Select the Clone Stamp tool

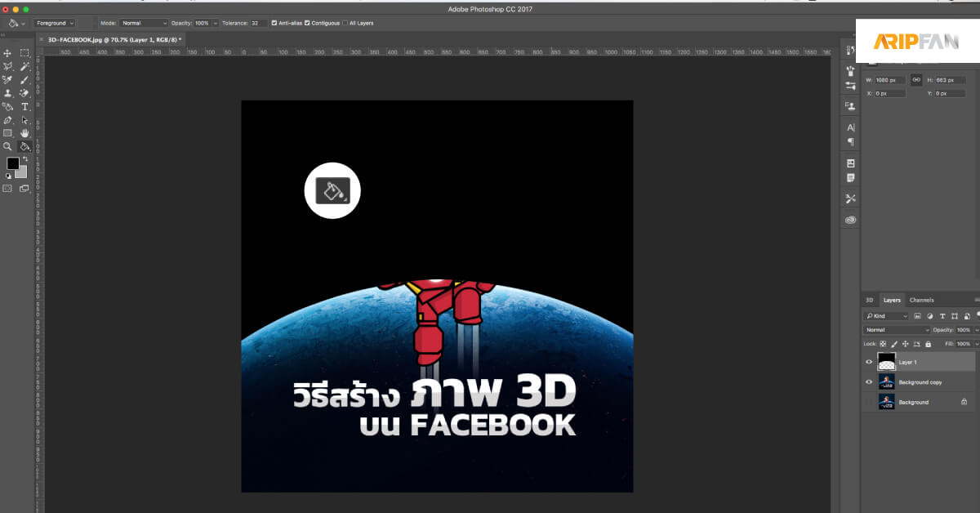[7, 93]
